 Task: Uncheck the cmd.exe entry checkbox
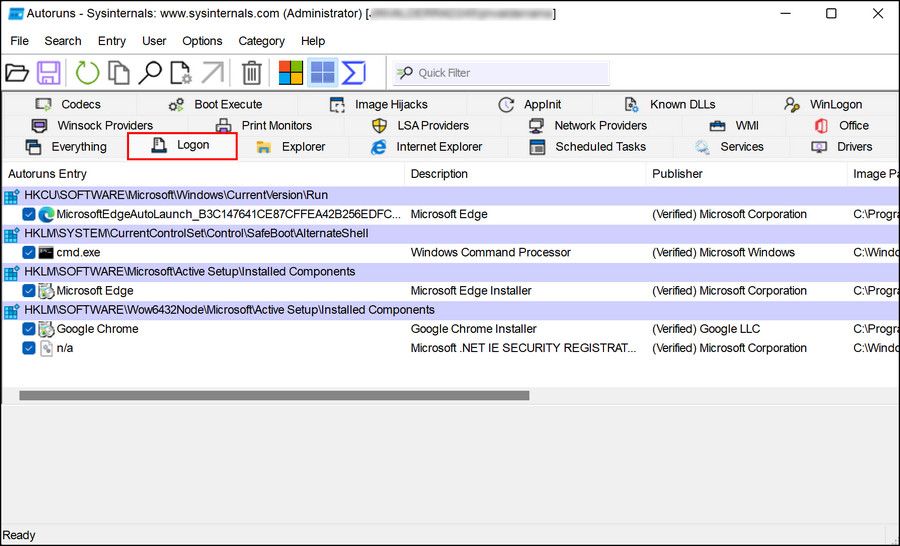point(29,253)
